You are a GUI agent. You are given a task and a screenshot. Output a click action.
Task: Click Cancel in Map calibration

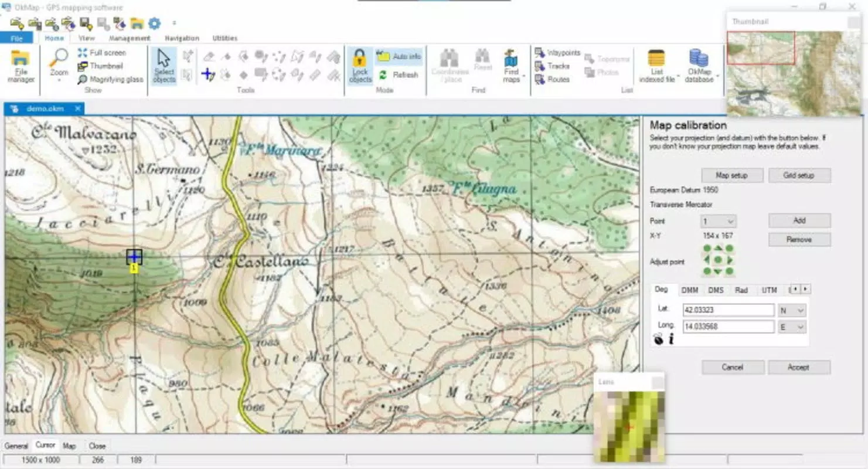733,367
